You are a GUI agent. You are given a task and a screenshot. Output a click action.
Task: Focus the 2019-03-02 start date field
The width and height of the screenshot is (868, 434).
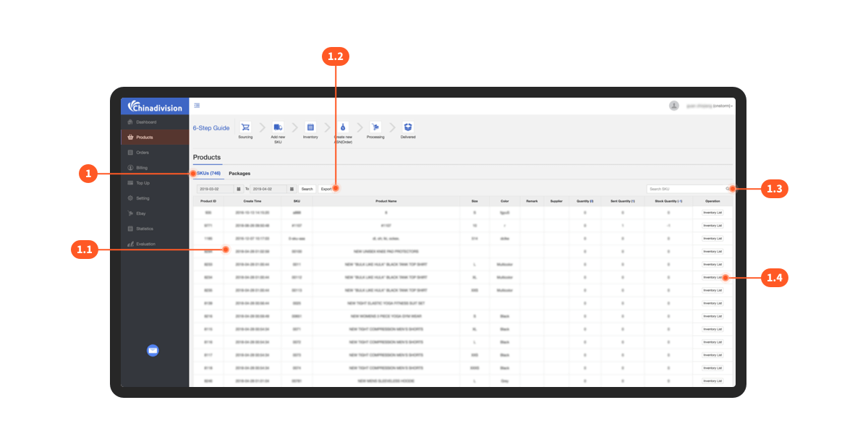tap(215, 189)
